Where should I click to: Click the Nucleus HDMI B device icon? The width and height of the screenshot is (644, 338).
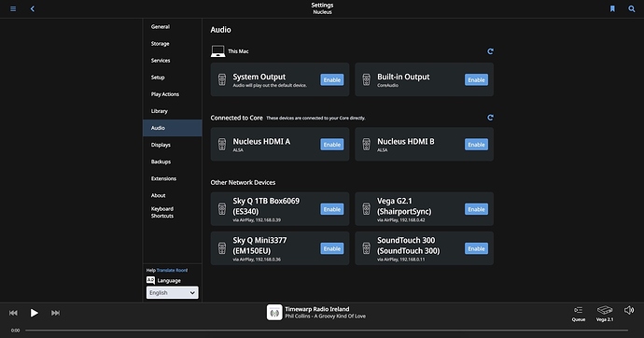pos(367,144)
